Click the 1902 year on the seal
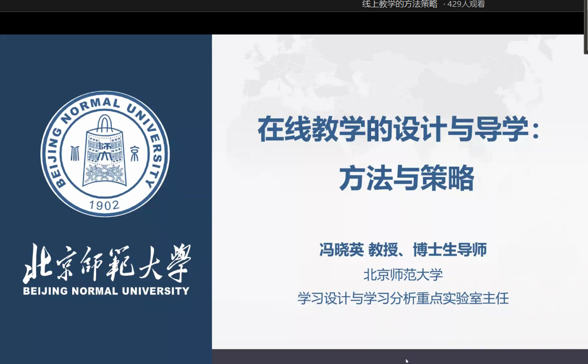This screenshot has height=364, width=588. tap(105, 205)
